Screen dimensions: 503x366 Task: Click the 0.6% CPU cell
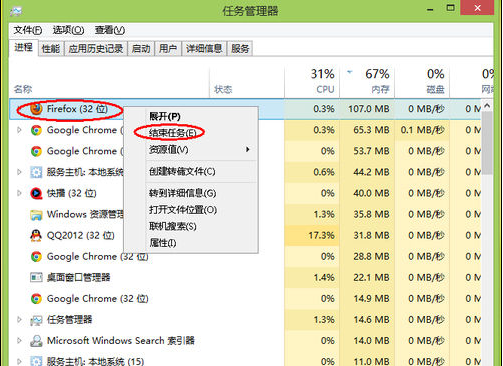pyautogui.click(x=312, y=172)
